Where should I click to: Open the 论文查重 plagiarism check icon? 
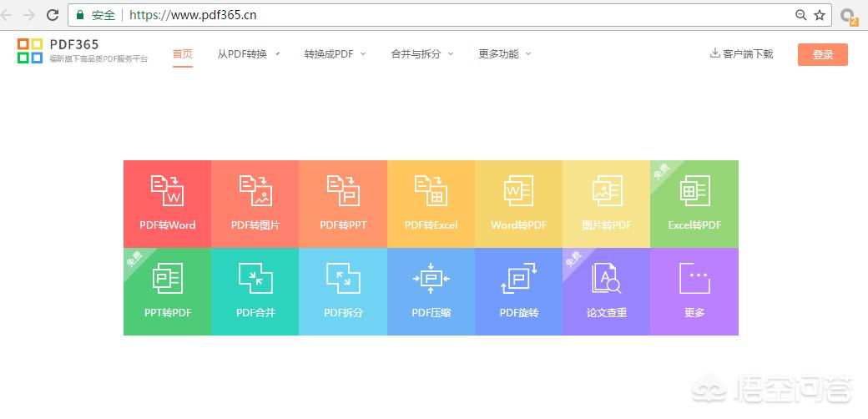click(x=607, y=278)
